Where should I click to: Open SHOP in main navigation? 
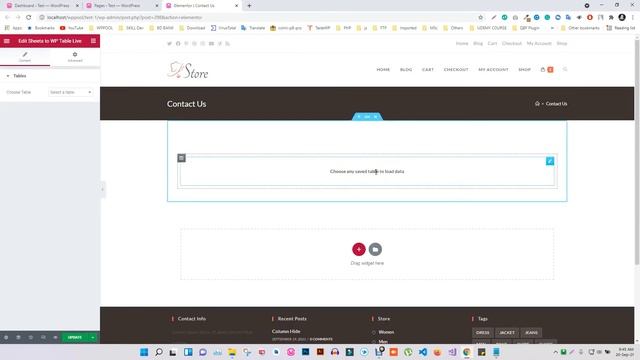pos(524,70)
